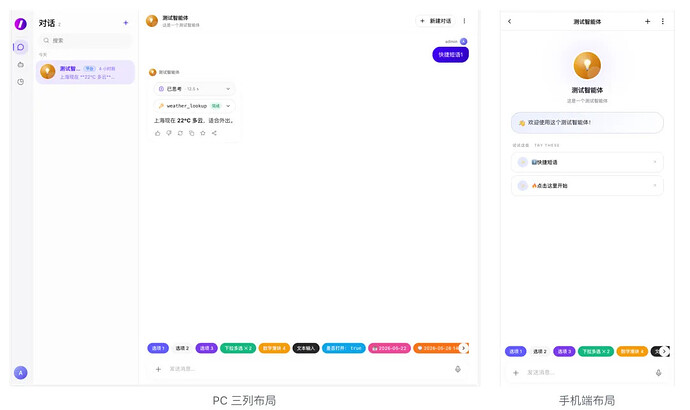This screenshot has height=410, width=690.
Task: Click the 选项 1 chip in mobile layout
Action: pyautogui.click(x=516, y=351)
